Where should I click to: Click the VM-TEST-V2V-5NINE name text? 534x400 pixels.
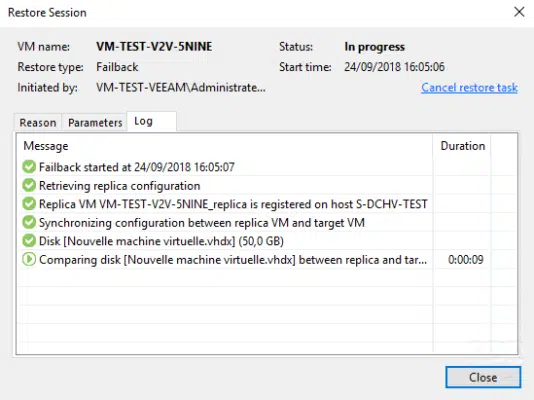[x=154, y=47]
